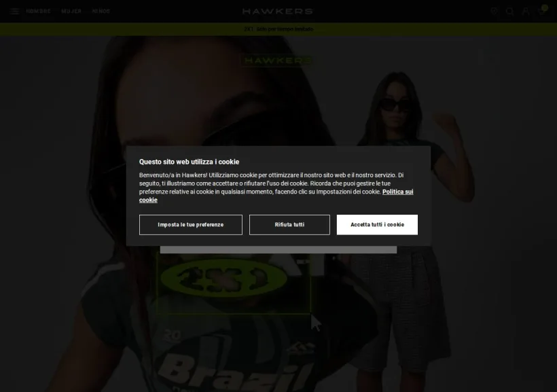This screenshot has height=392, width=557.
Task: Open the user account icon
Action: 525,12
